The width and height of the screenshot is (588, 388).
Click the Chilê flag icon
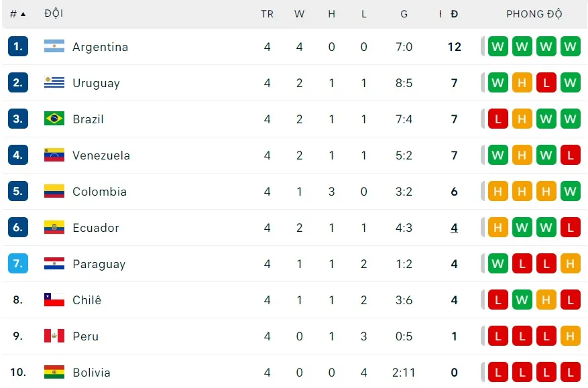click(54, 300)
